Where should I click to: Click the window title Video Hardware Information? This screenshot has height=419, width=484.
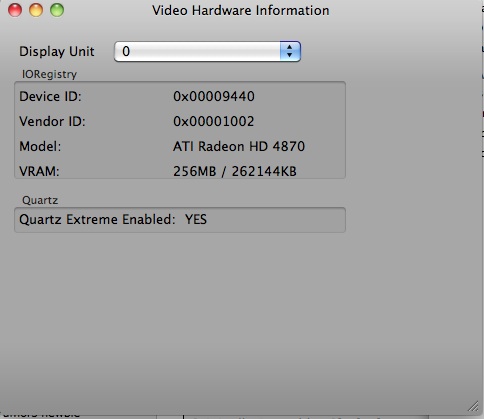click(x=241, y=10)
